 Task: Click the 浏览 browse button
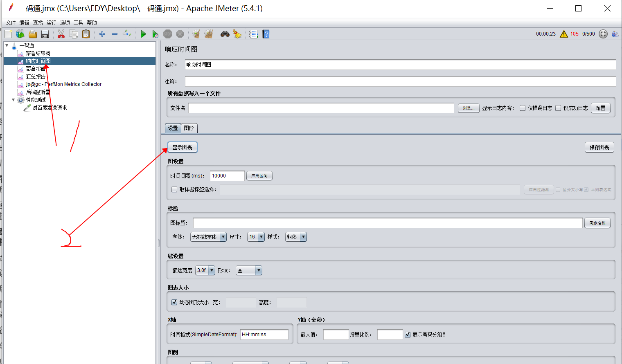point(469,108)
